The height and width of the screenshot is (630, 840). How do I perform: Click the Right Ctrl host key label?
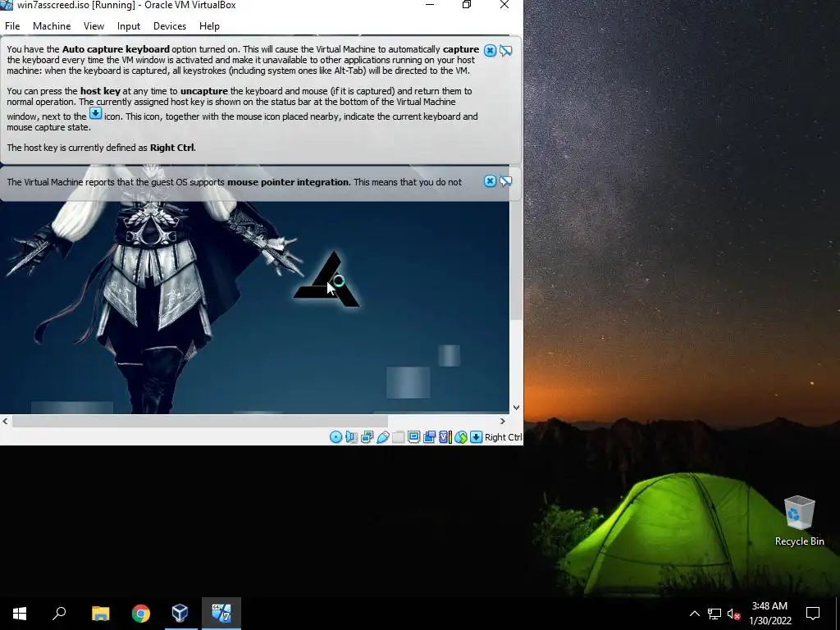[503, 437]
